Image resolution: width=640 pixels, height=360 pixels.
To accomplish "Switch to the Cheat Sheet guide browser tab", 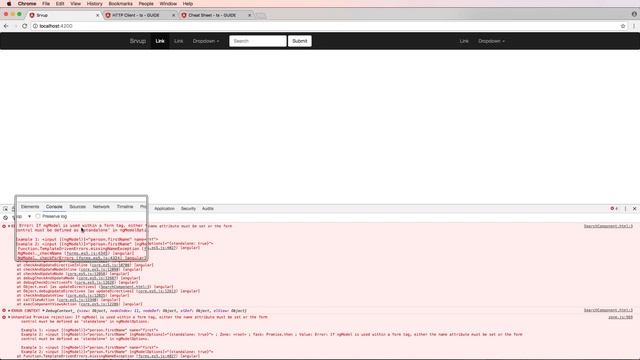I will pyautogui.click(x=215, y=15).
